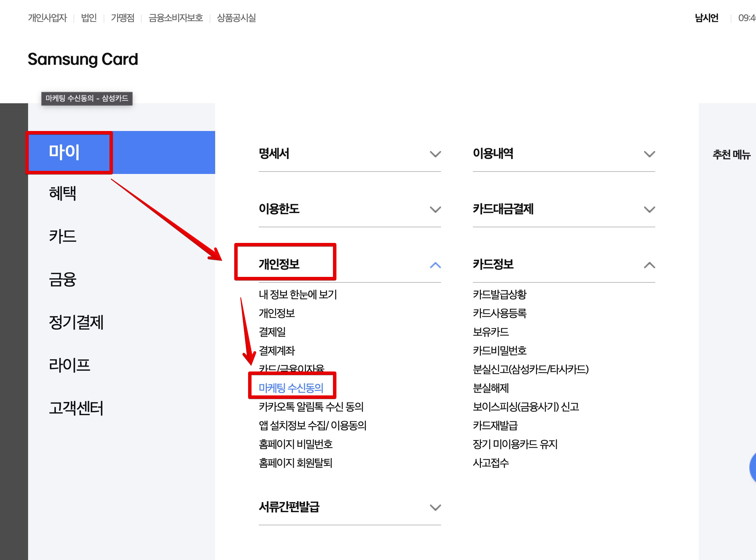Screen dimensions: 756x560
Task: Click the Samsung Card logo
Action: tap(83, 59)
